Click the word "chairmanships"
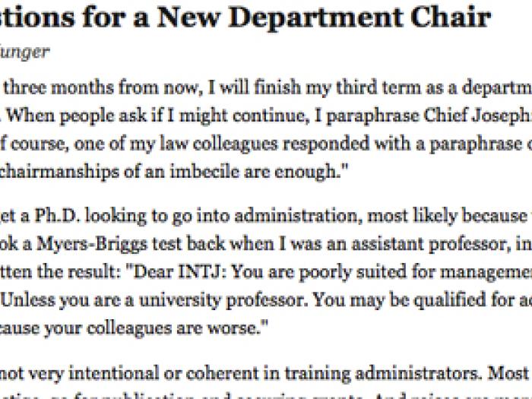This screenshot has width=532, height=399. (x=59, y=171)
